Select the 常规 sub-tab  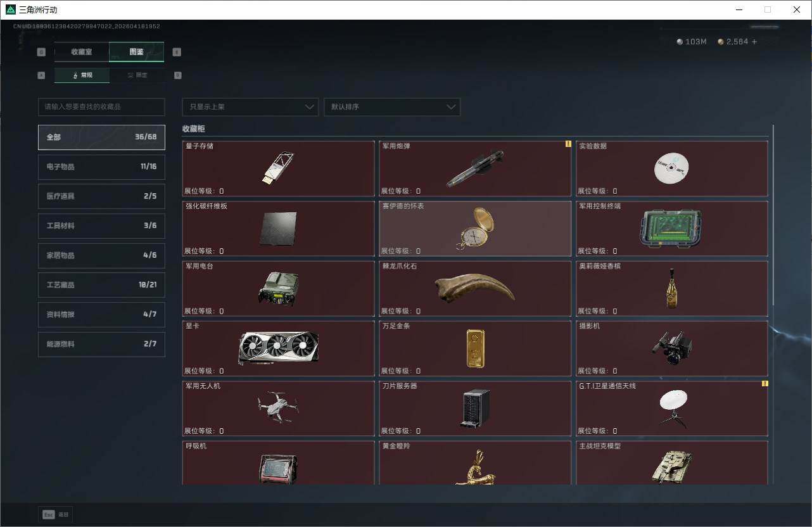tap(82, 75)
